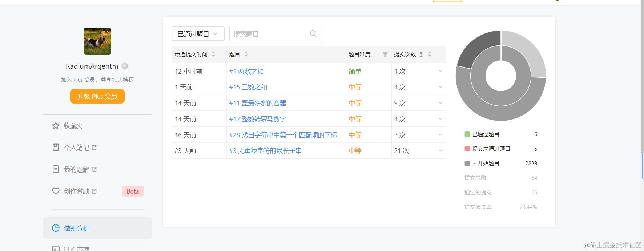Click the 未开始题目 count 2839
644x251 pixels.
point(531,163)
